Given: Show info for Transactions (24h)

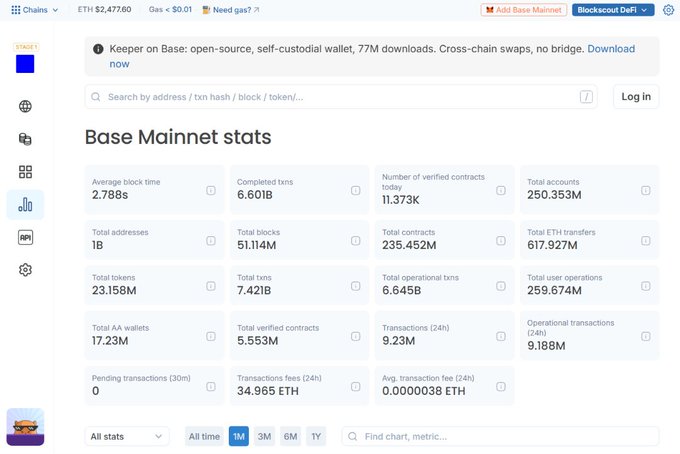Looking at the screenshot, I should tap(501, 336).
